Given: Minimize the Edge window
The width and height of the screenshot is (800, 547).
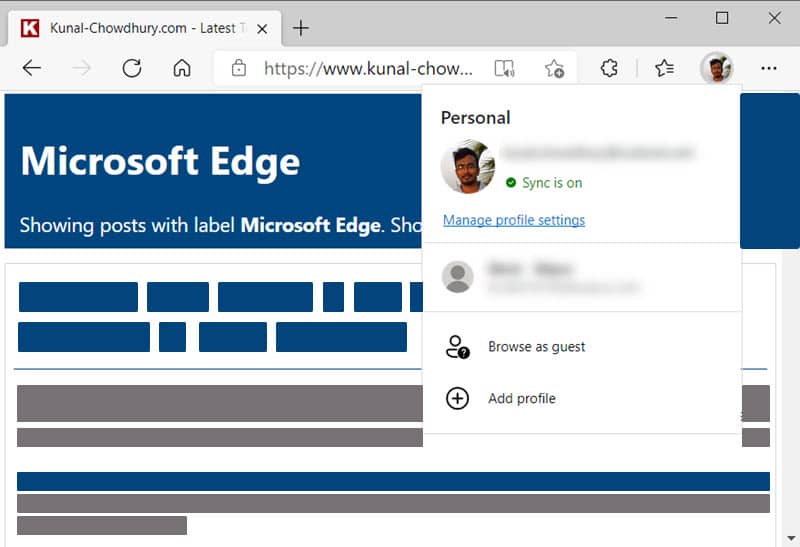Looking at the screenshot, I should (x=671, y=18).
